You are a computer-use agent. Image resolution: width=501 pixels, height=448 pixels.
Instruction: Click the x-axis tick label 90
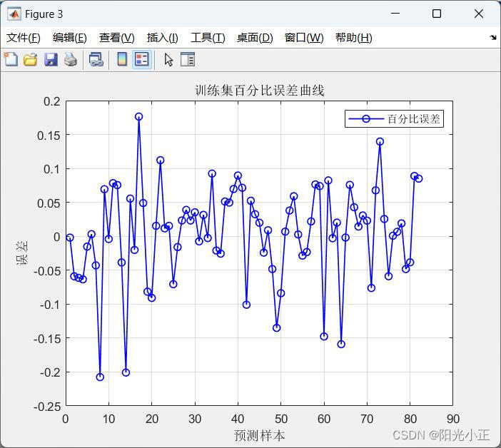coord(452,419)
